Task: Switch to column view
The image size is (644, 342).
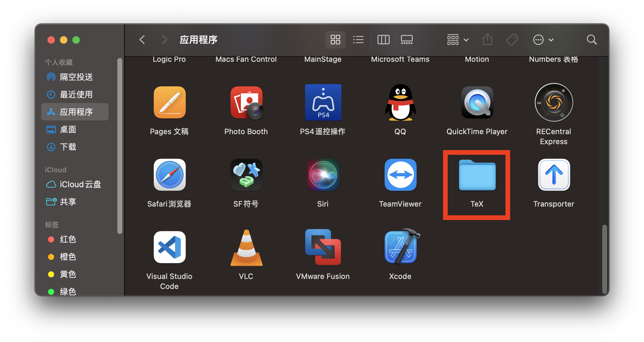Action: coord(383,40)
